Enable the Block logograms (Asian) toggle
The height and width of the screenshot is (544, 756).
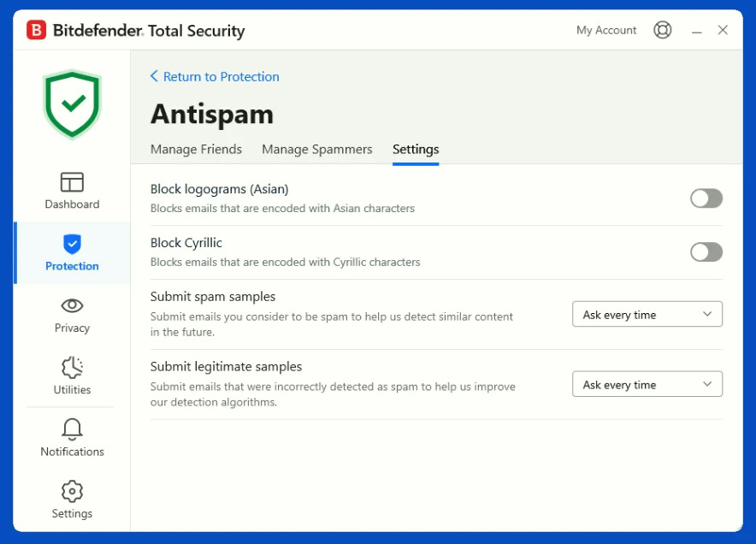706,198
